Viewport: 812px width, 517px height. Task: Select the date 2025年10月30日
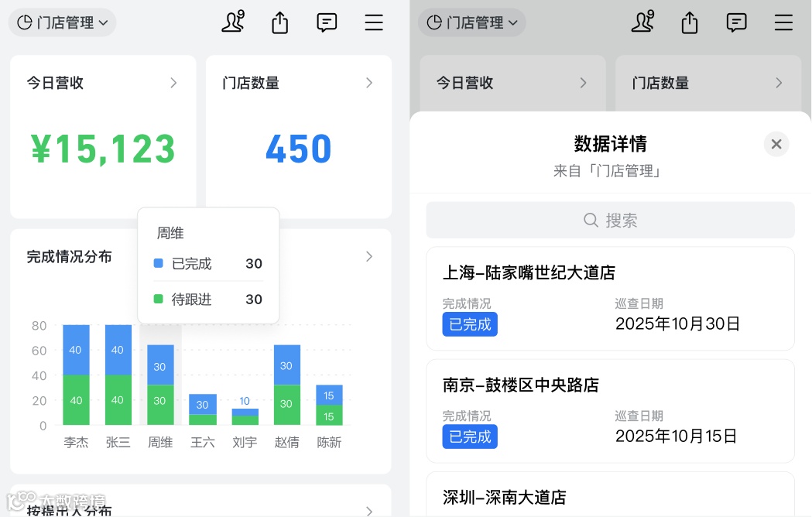(677, 324)
